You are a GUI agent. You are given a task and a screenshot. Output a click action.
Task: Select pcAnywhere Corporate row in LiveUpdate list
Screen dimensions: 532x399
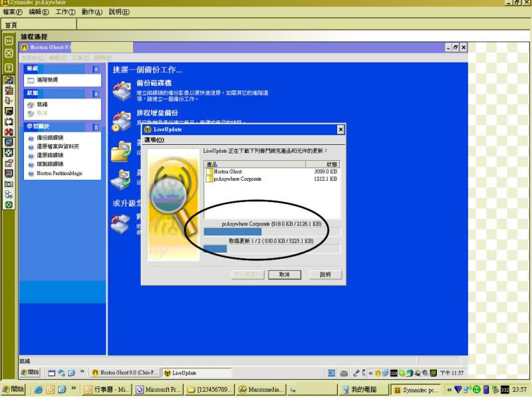pyautogui.click(x=272, y=179)
